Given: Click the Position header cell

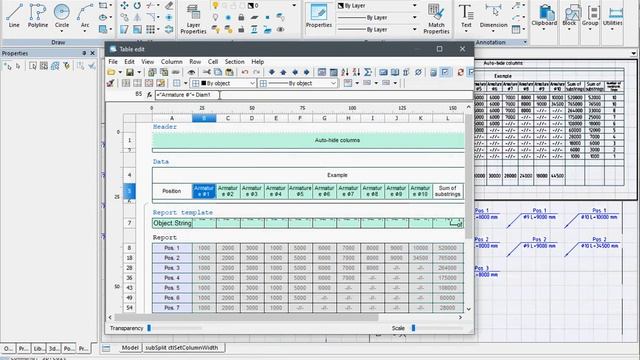Looking at the screenshot, I should 172,191.
